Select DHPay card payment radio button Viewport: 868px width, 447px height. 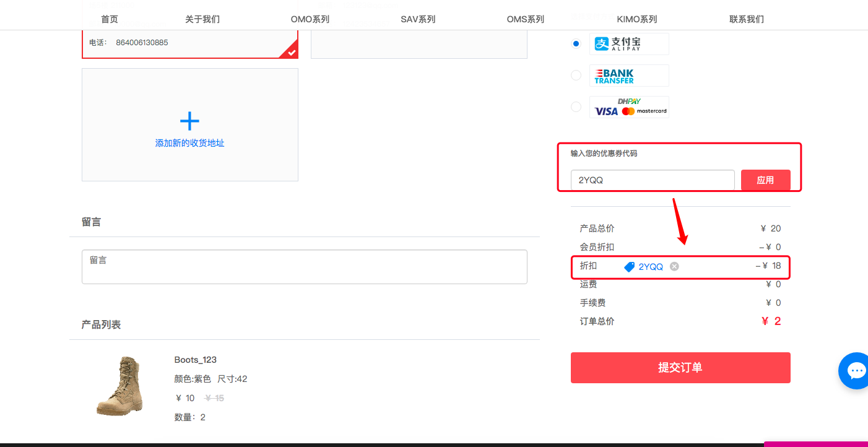click(576, 106)
